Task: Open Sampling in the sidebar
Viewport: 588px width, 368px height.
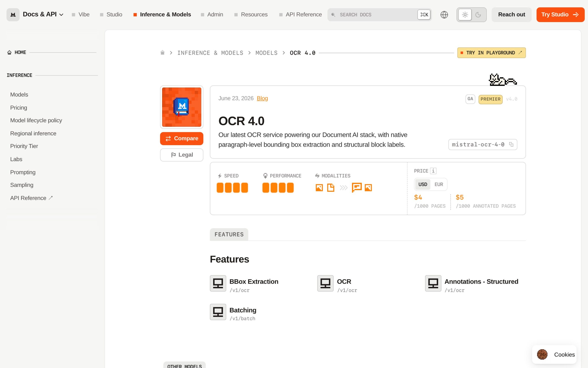Action: click(x=22, y=185)
